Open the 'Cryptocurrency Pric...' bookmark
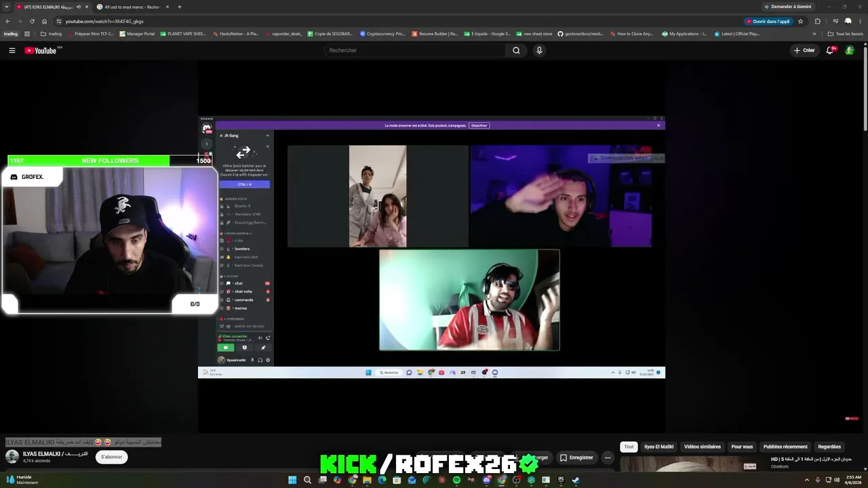Viewport: 868px width, 488px height. click(382, 34)
